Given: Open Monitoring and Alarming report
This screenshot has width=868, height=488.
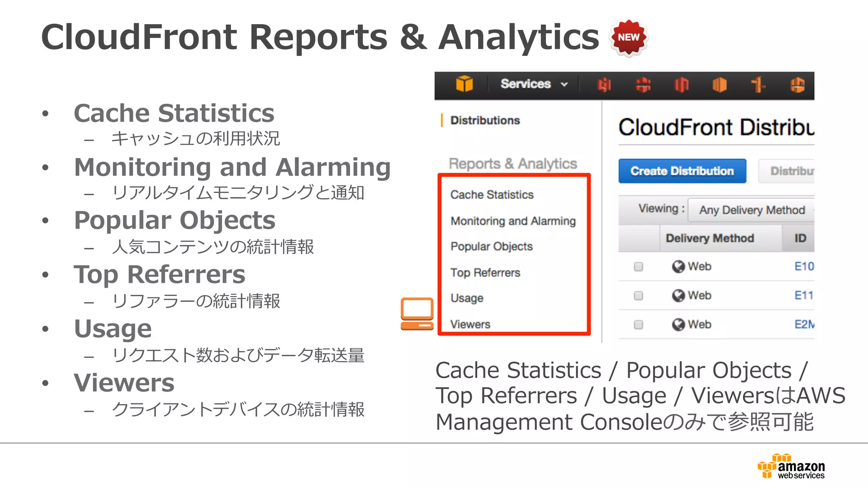Looking at the screenshot, I should [x=513, y=221].
